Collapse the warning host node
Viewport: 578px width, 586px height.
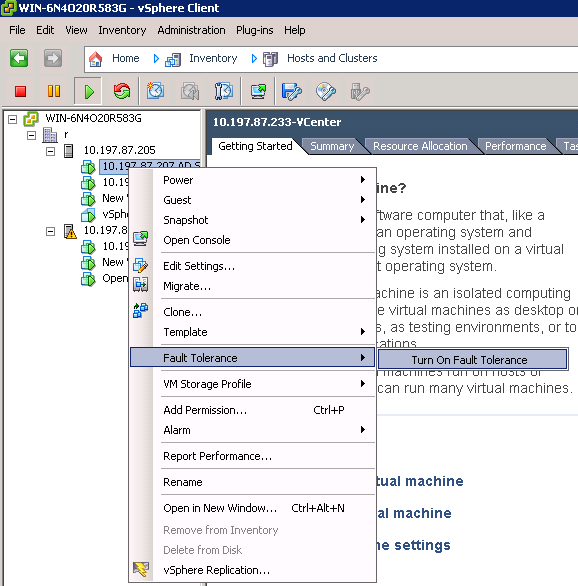point(50,232)
